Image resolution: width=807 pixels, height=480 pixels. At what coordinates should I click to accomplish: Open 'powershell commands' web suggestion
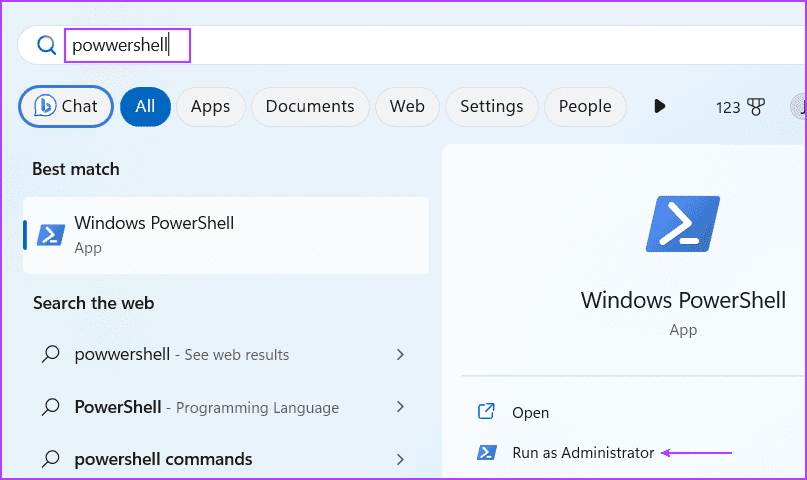226,459
